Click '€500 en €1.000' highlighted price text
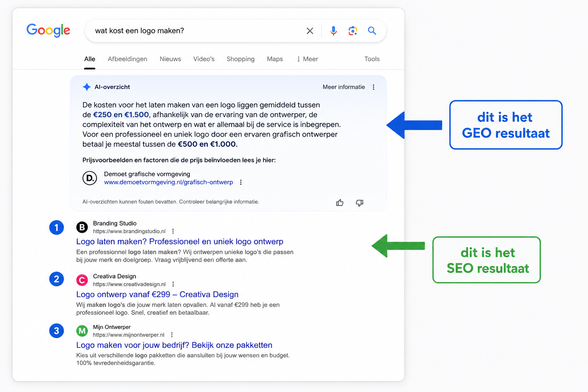Viewport: 588px width, 392px height. 207,144
